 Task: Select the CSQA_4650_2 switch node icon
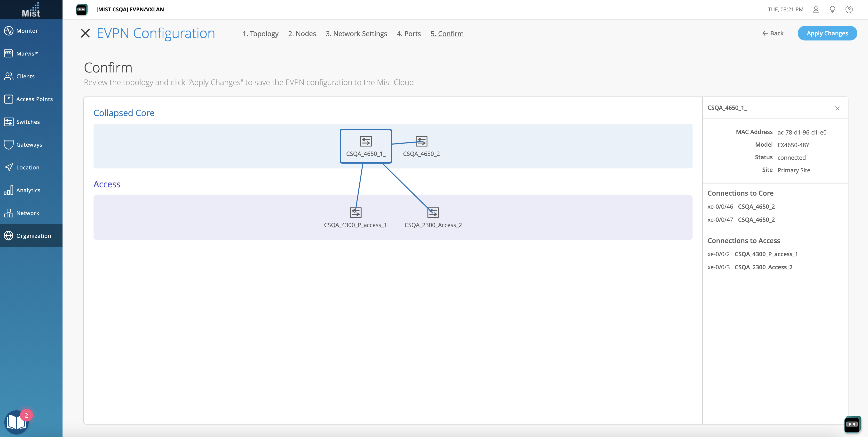point(421,141)
